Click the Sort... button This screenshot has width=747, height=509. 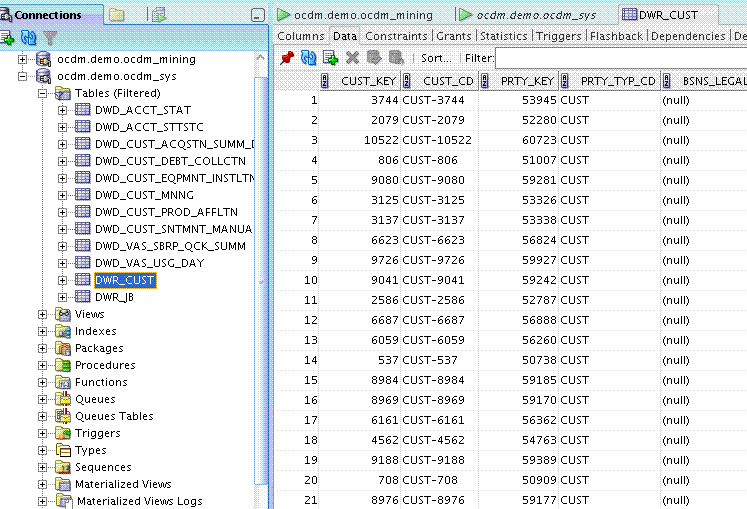(435, 58)
